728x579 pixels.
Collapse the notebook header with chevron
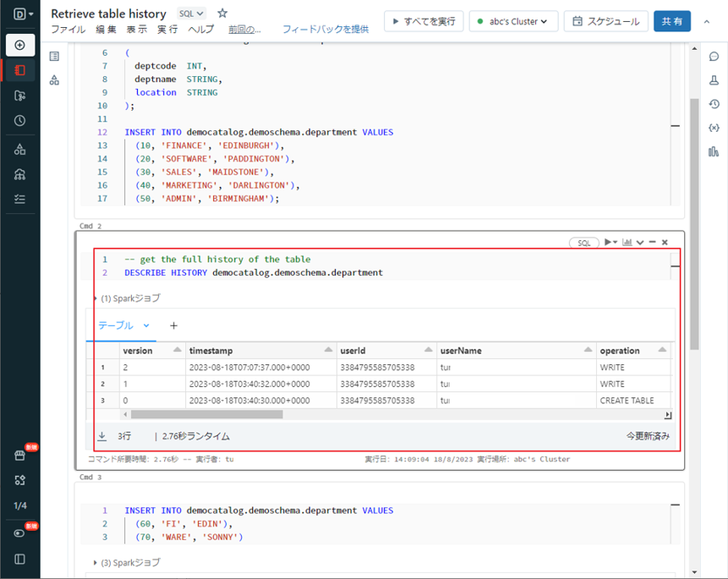coord(707,21)
